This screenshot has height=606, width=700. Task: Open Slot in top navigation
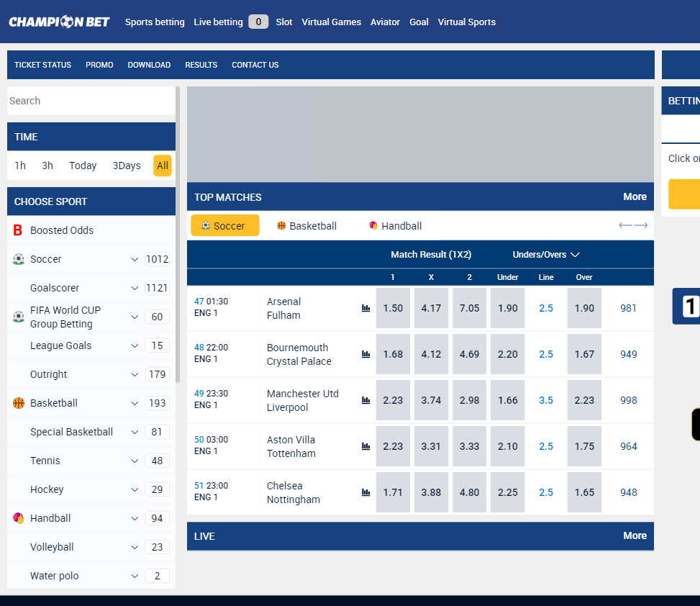(284, 22)
